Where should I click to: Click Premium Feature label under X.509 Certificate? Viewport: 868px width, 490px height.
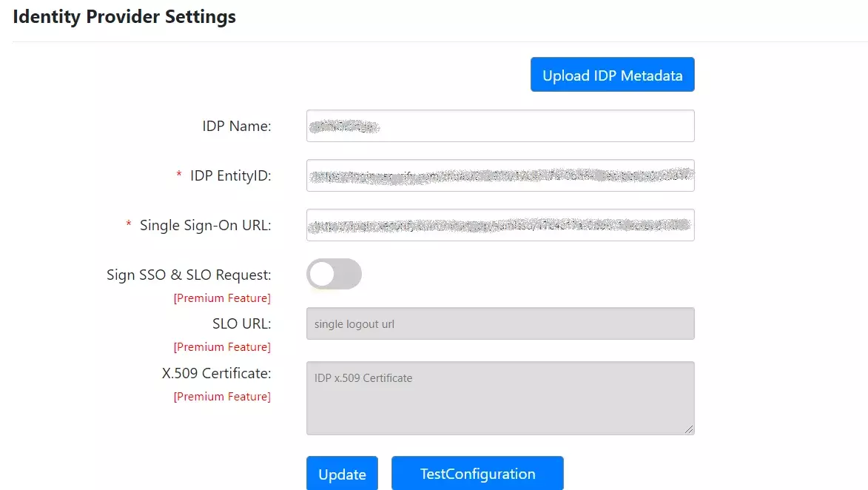coord(222,397)
